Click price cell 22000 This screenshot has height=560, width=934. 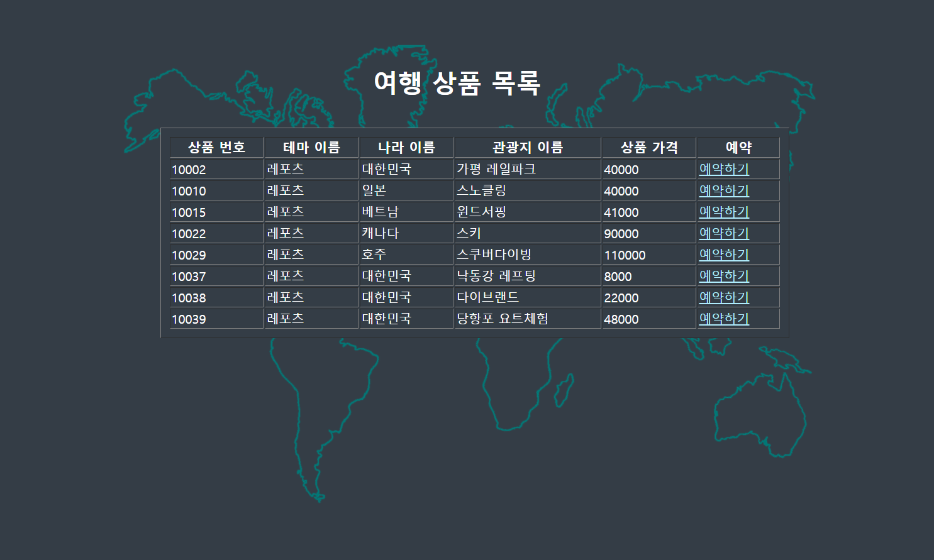coord(649,297)
